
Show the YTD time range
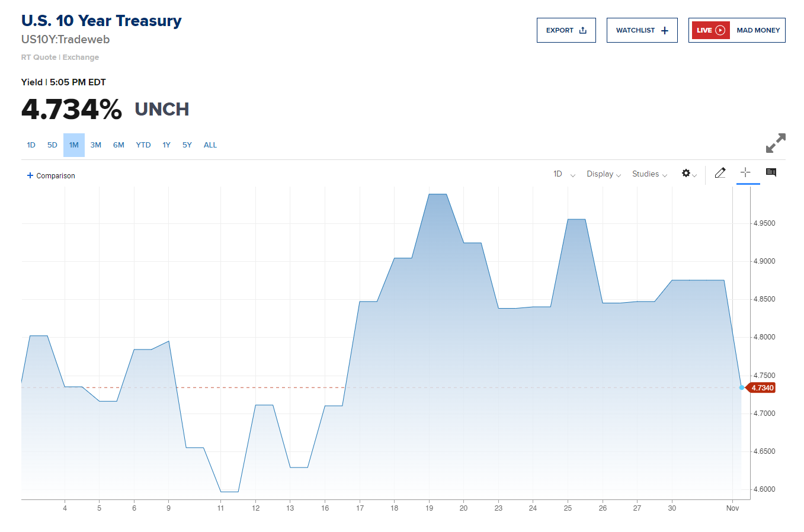pos(143,145)
